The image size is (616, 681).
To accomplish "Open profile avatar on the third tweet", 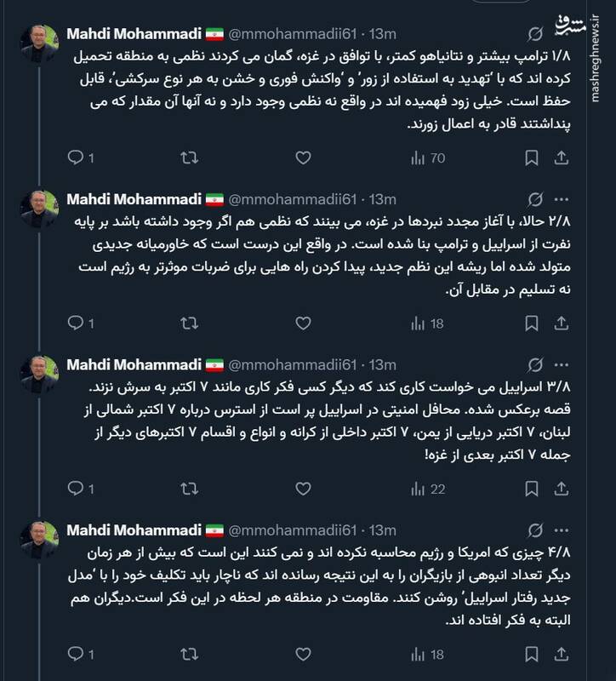I will pyautogui.click(x=39, y=374).
